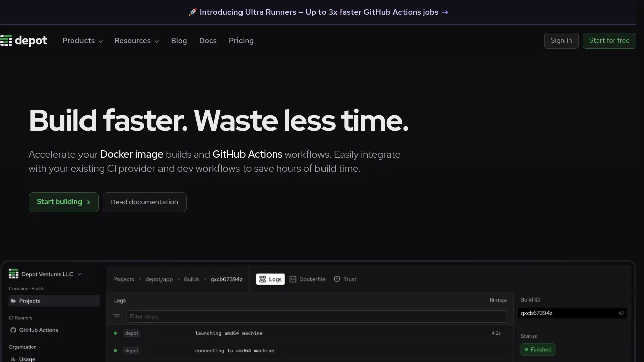This screenshot has width=644, height=362.
Task: Select the connecting to amd64 machine log row
Action: pos(310,351)
